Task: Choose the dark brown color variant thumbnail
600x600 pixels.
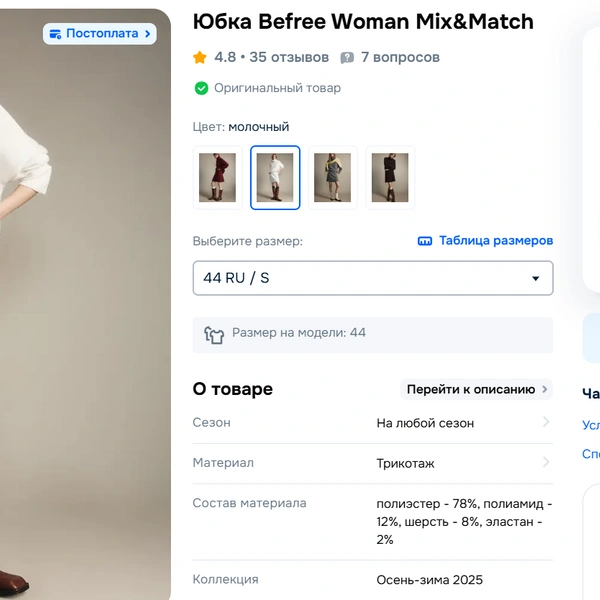Action: point(390,178)
